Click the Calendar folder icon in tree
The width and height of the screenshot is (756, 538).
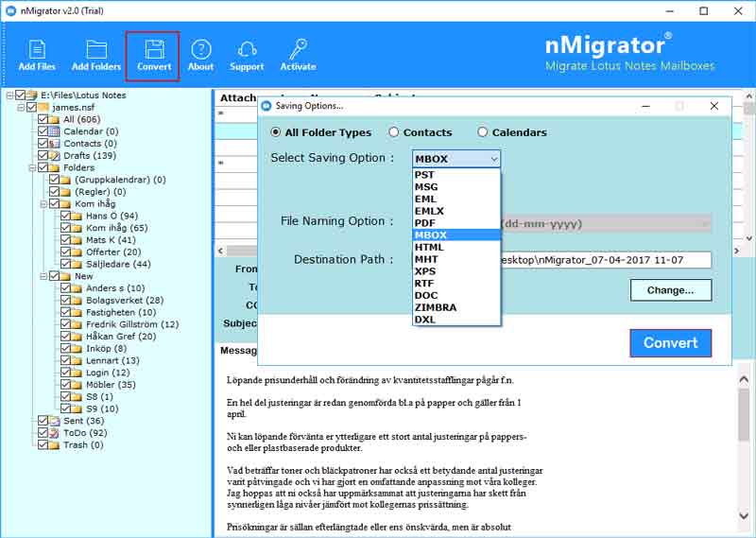click(x=54, y=131)
